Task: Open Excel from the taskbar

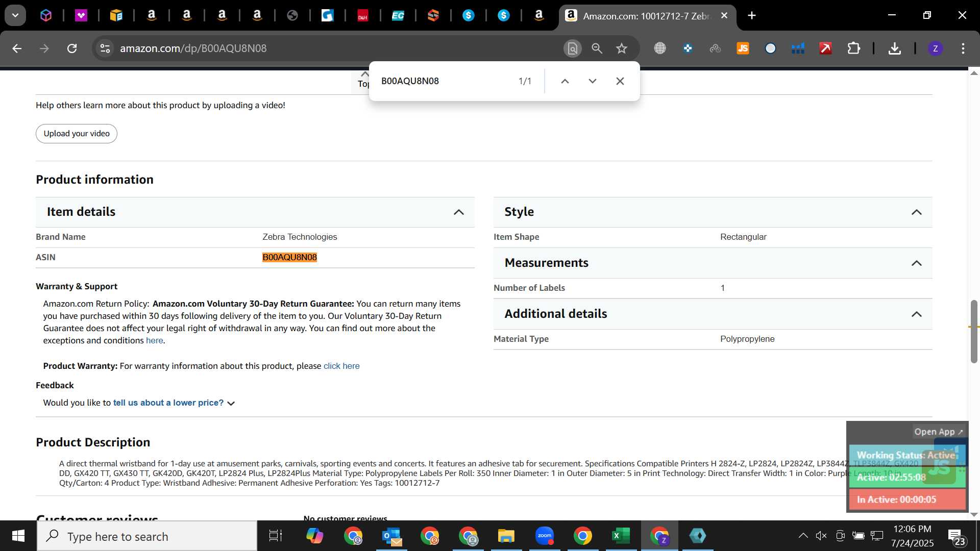Action: 621,536
